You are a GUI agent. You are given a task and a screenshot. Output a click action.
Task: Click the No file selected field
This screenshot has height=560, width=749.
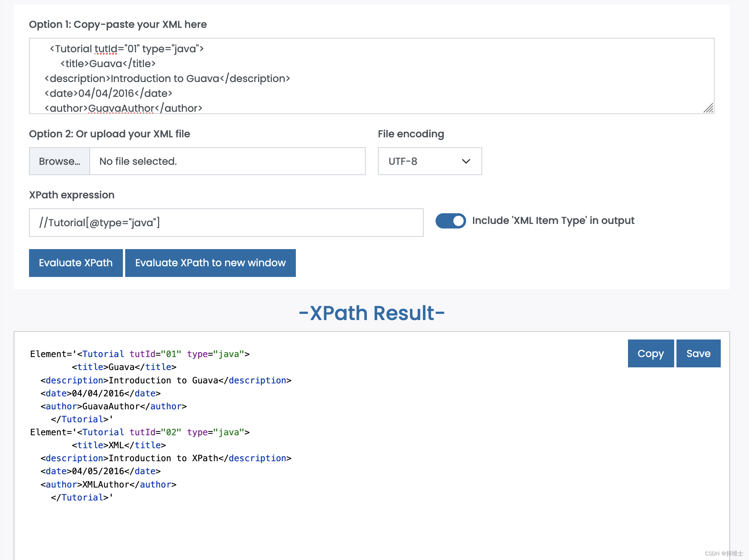[x=227, y=161]
